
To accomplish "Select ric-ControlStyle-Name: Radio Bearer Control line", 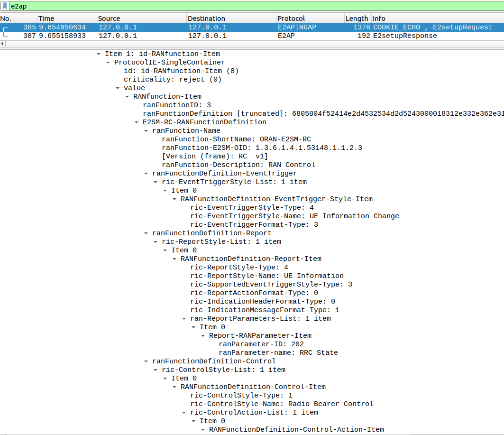I will point(282,404).
